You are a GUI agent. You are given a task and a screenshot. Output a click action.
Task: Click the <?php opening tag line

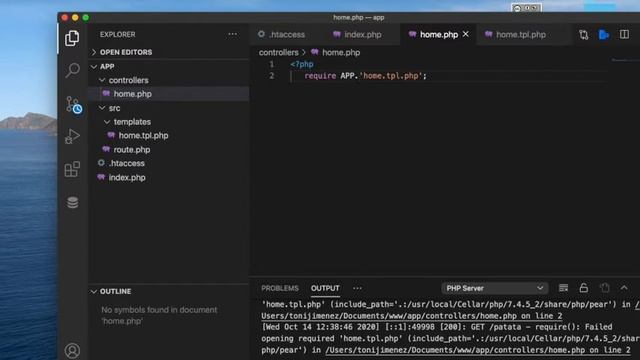[302, 64]
